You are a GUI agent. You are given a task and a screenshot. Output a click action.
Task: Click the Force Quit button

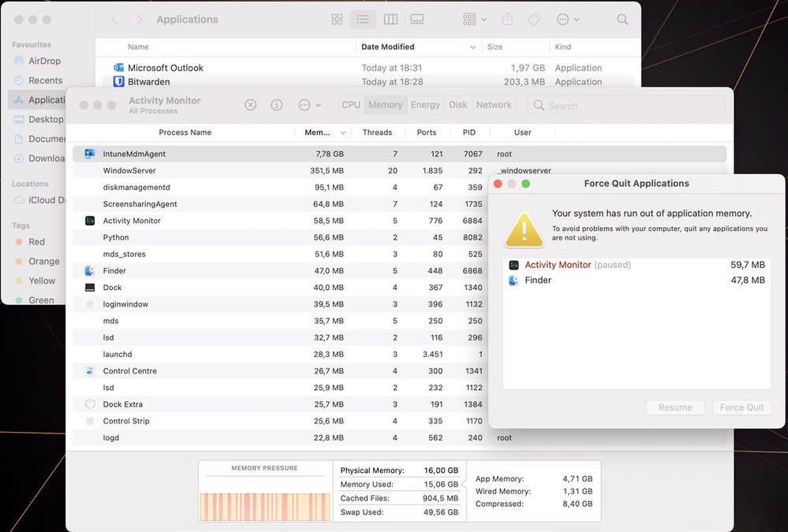coord(741,407)
